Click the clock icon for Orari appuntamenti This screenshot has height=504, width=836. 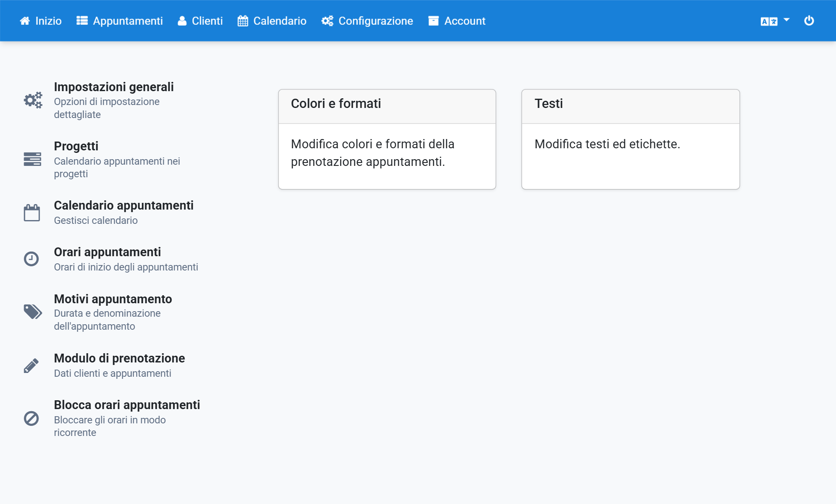point(32,259)
